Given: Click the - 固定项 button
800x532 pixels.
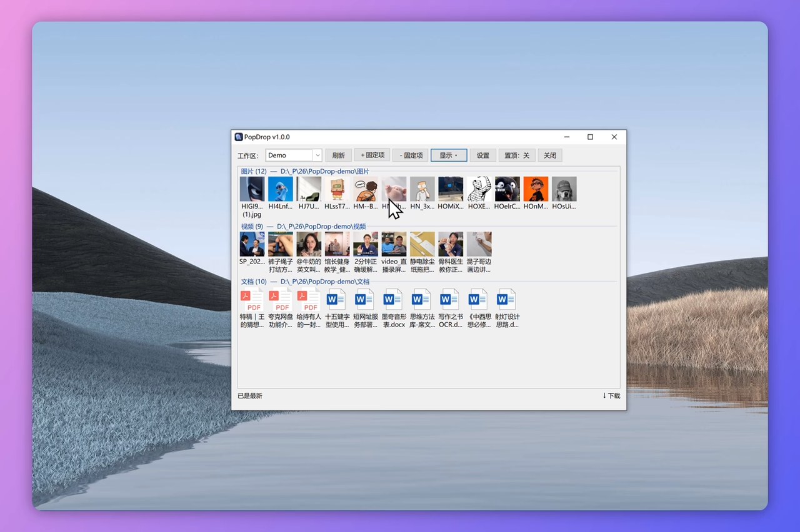Looking at the screenshot, I should pyautogui.click(x=411, y=155).
